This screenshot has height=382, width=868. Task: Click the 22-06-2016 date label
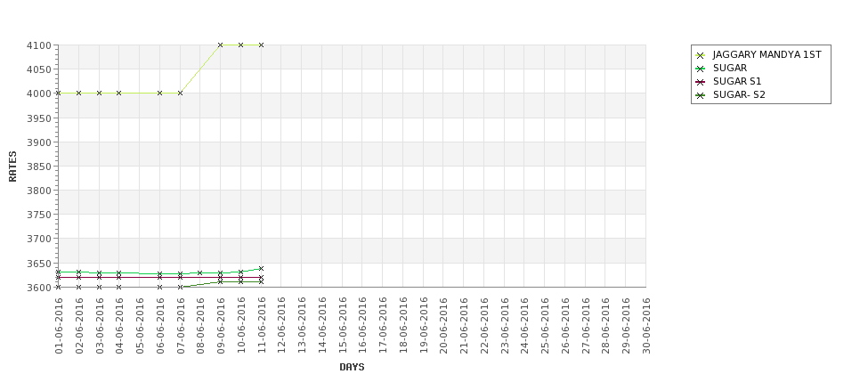pos(484,326)
